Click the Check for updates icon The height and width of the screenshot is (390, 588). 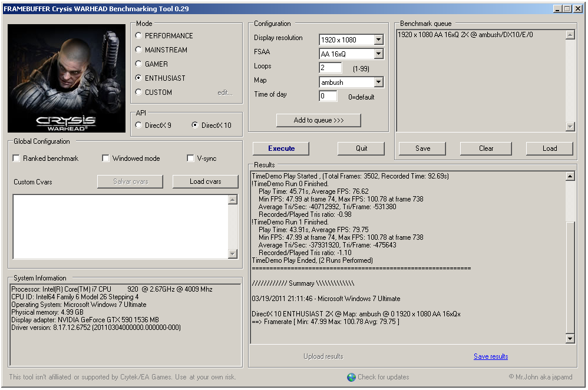pyautogui.click(x=351, y=377)
